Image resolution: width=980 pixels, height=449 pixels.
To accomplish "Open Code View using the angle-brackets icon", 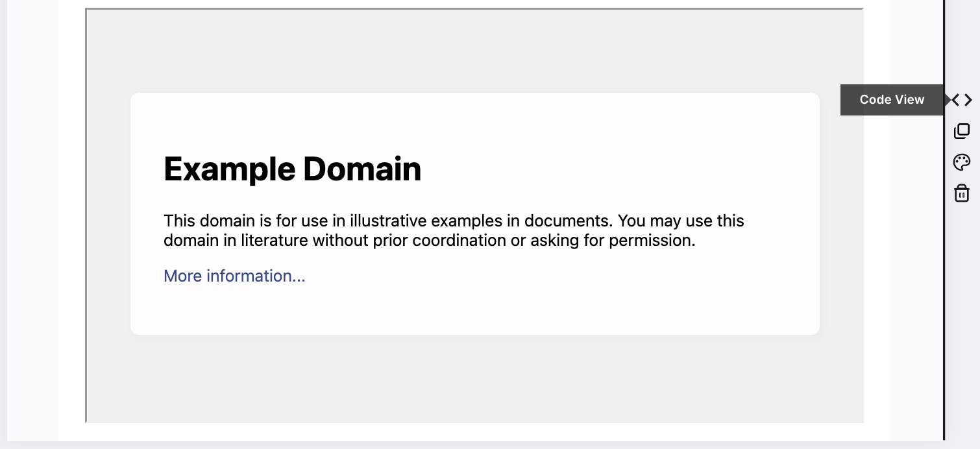I will (x=961, y=99).
